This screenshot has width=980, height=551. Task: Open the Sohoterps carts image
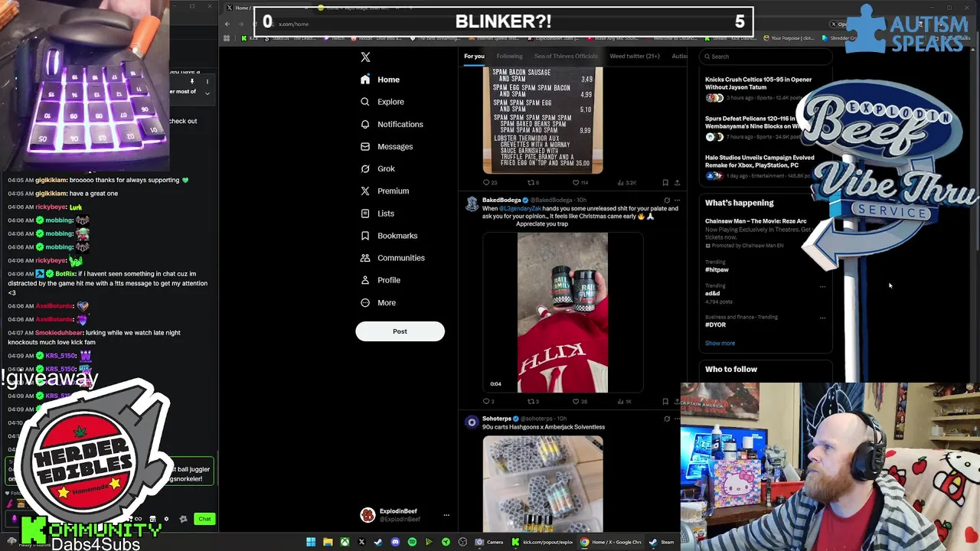pos(543,483)
